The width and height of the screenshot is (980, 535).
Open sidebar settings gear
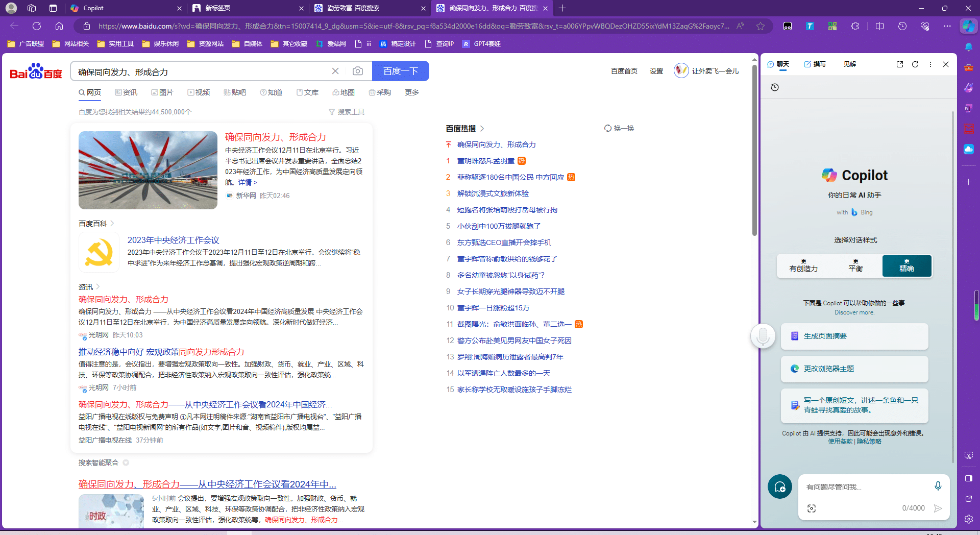coord(968,519)
